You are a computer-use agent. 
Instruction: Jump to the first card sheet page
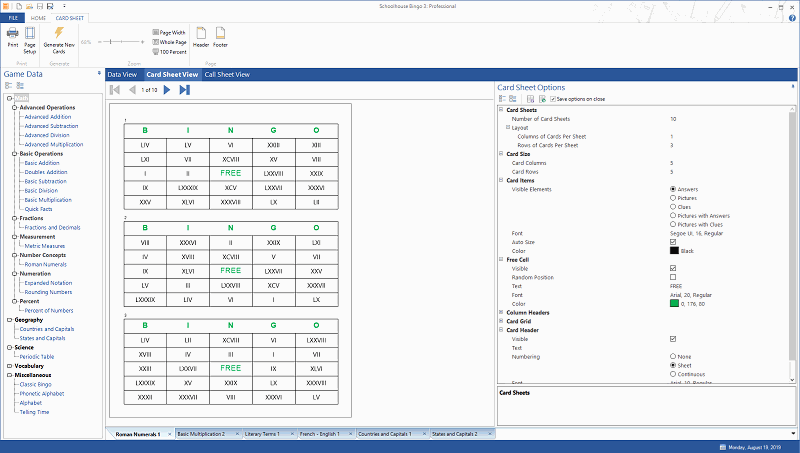[115, 90]
